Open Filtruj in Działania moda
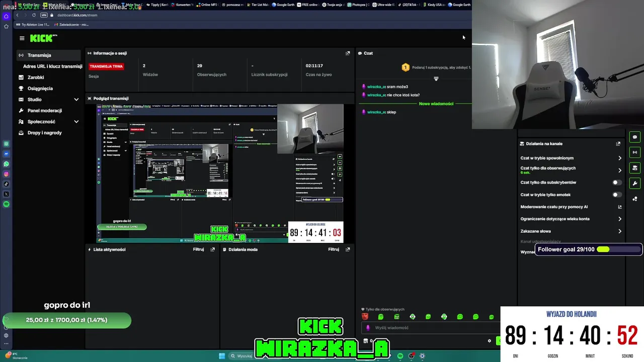The height and width of the screenshot is (362, 644). (334, 249)
